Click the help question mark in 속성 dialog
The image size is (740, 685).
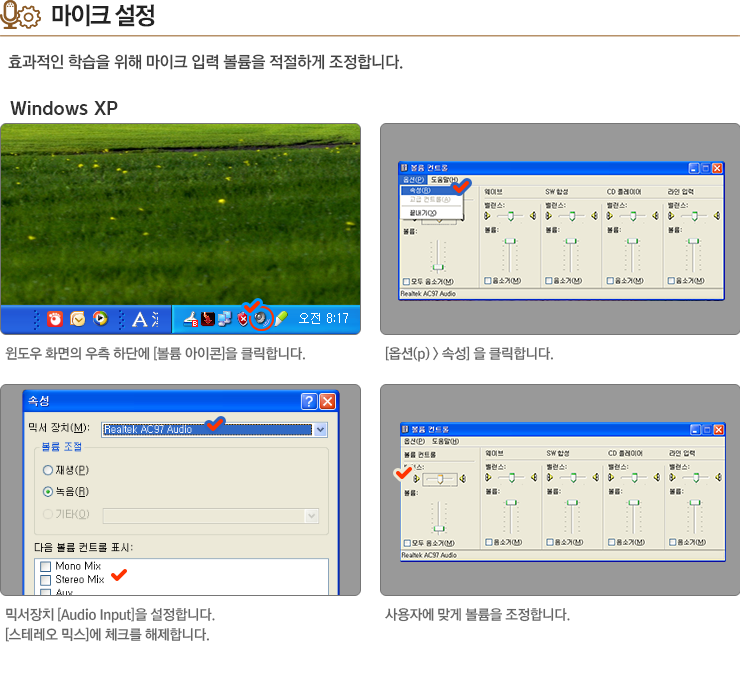[x=308, y=401]
